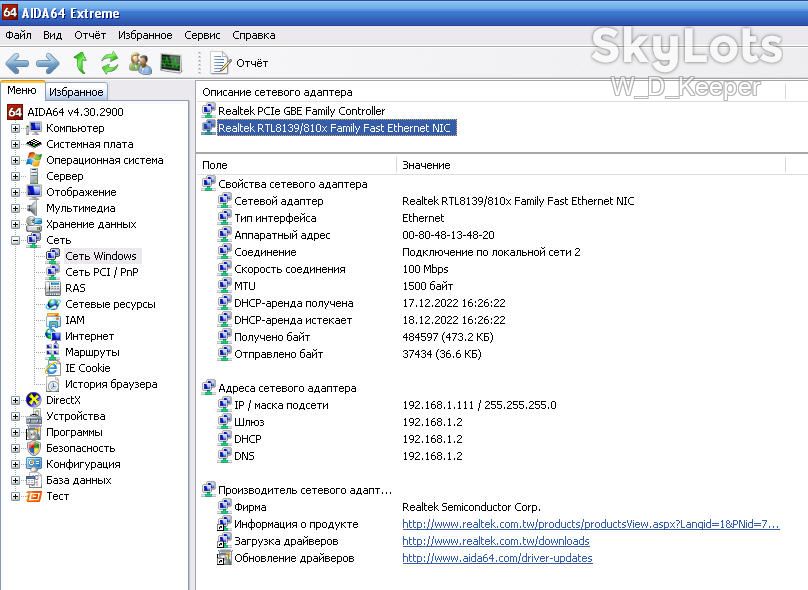The width and height of the screenshot is (808, 590).
Task: Switch to the Избранное tab
Action: [76, 92]
